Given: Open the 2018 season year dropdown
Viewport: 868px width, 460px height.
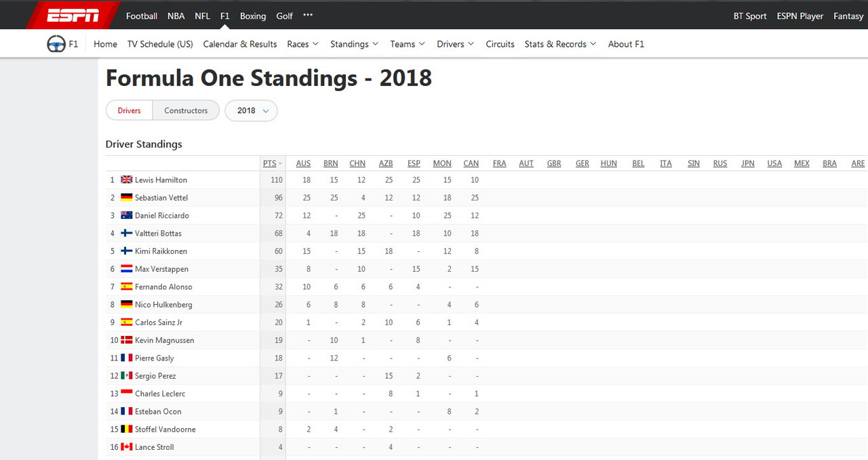Looking at the screenshot, I should tap(251, 110).
